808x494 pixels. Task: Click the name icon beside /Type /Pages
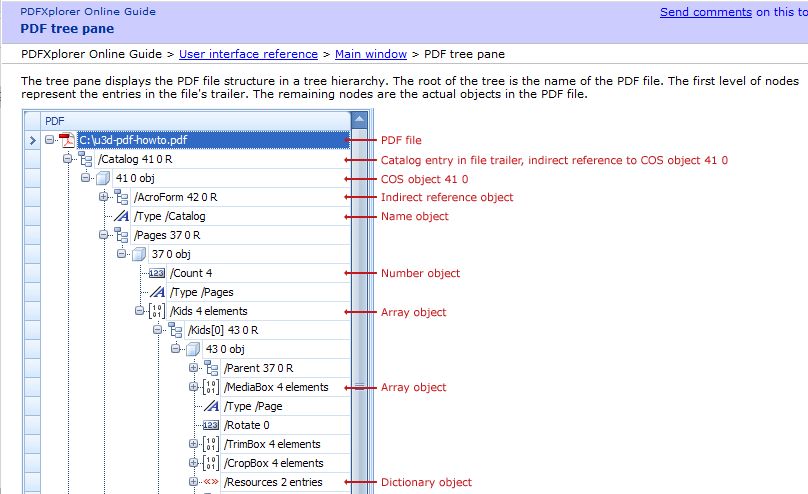click(158, 292)
